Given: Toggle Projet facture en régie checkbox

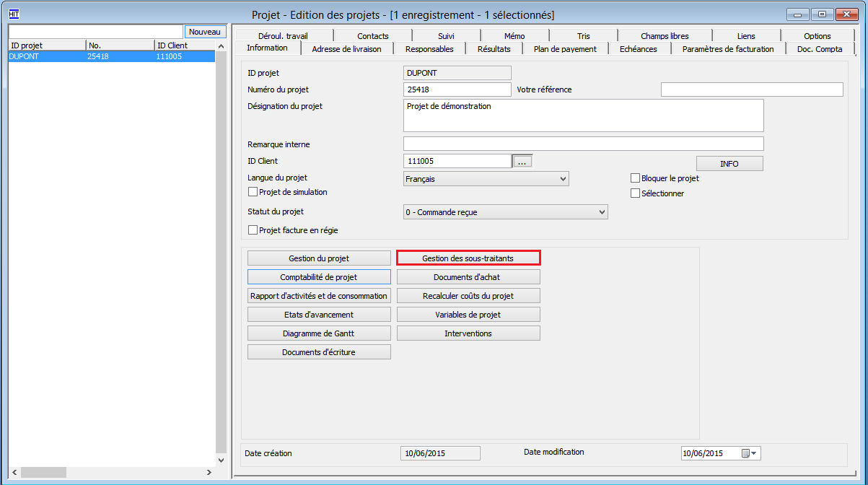Looking at the screenshot, I should tap(253, 230).
